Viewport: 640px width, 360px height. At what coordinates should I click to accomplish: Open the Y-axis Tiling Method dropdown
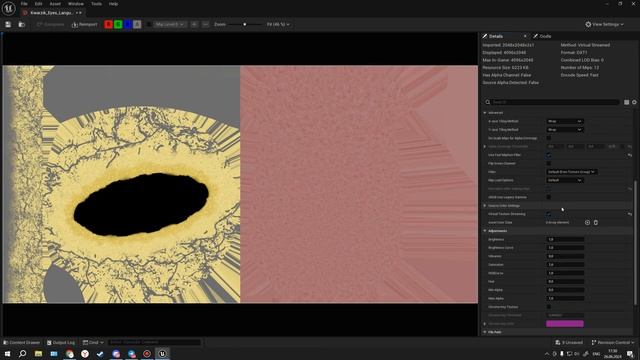[565, 129]
